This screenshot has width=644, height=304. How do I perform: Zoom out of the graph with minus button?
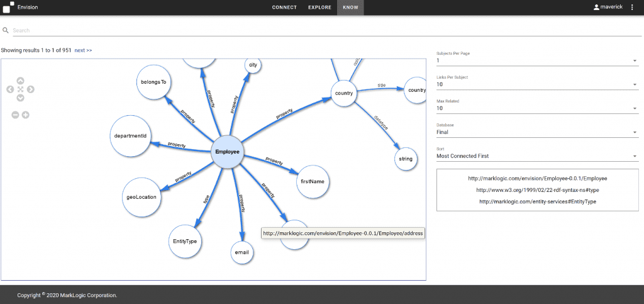point(16,115)
